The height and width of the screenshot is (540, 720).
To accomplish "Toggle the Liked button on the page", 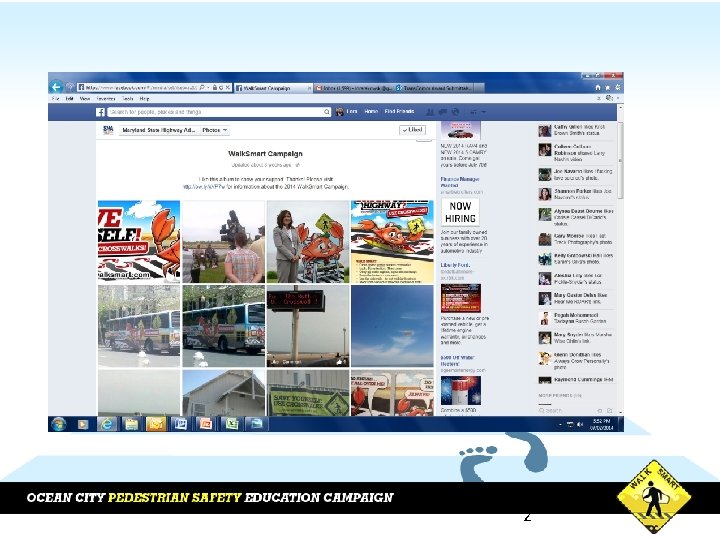I will [x=412, y=130].
